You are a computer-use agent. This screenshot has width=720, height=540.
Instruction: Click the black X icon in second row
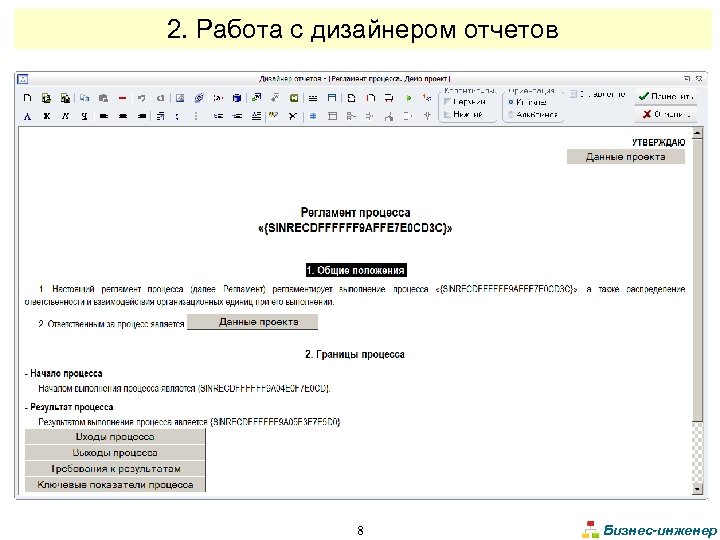click(x=292, y=116)
